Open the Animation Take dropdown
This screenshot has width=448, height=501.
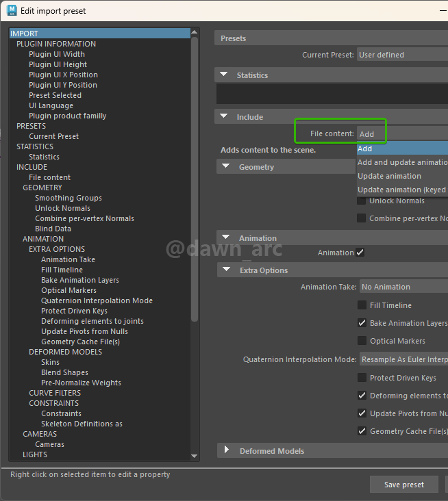(402, 287)
